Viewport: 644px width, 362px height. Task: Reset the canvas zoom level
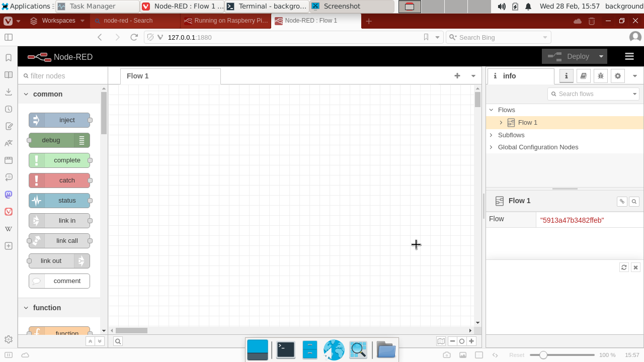tap(461, 341)
